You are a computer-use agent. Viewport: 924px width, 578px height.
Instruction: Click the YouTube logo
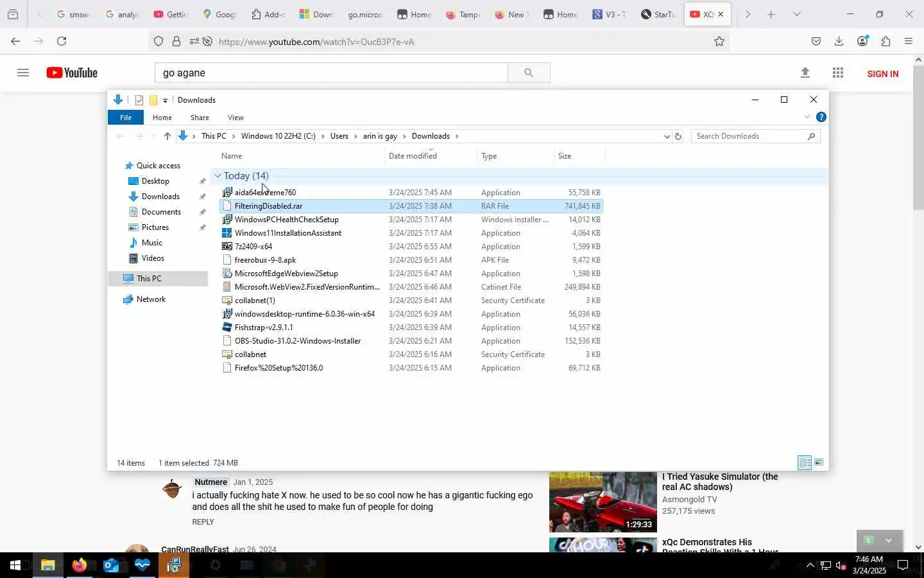coord(72,73)
